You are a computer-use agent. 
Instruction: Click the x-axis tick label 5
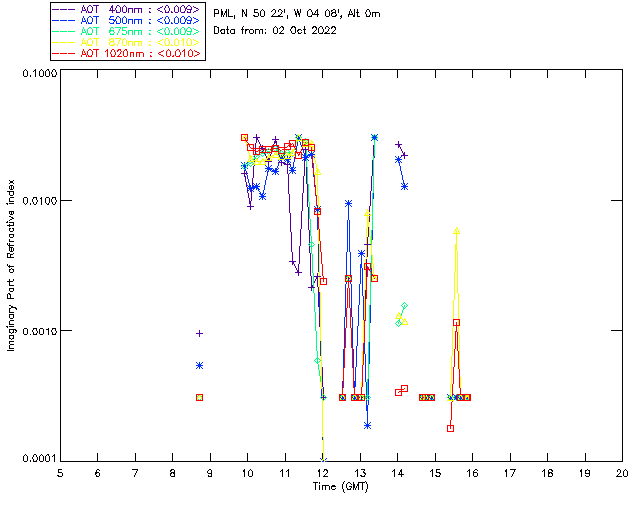coord(60,472)
